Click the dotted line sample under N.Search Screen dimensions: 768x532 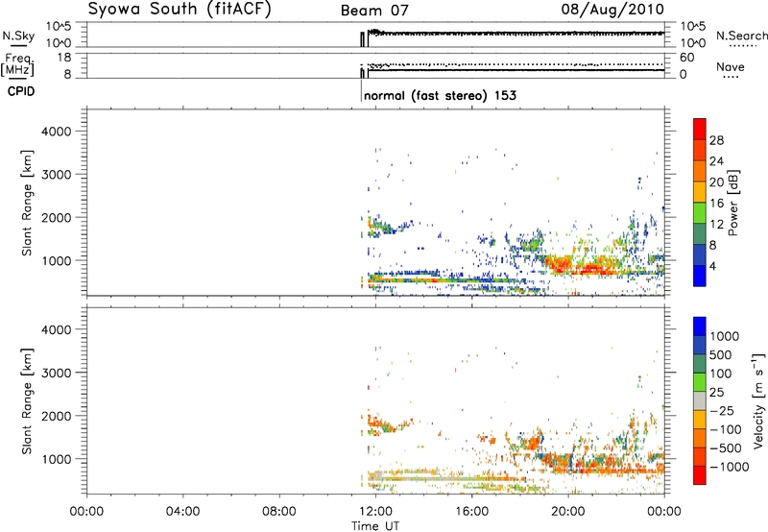pyautogui.click(x=742, y=45)
